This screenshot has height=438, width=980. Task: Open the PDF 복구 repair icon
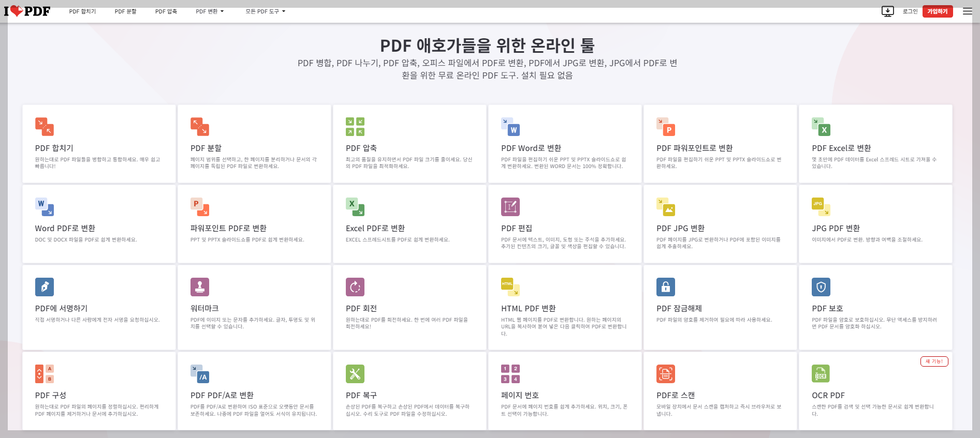(x=355, y=374)
